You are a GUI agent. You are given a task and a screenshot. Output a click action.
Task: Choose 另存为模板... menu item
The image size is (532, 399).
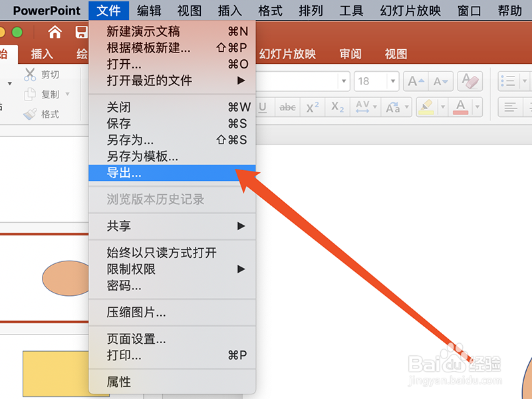point(172,156)
